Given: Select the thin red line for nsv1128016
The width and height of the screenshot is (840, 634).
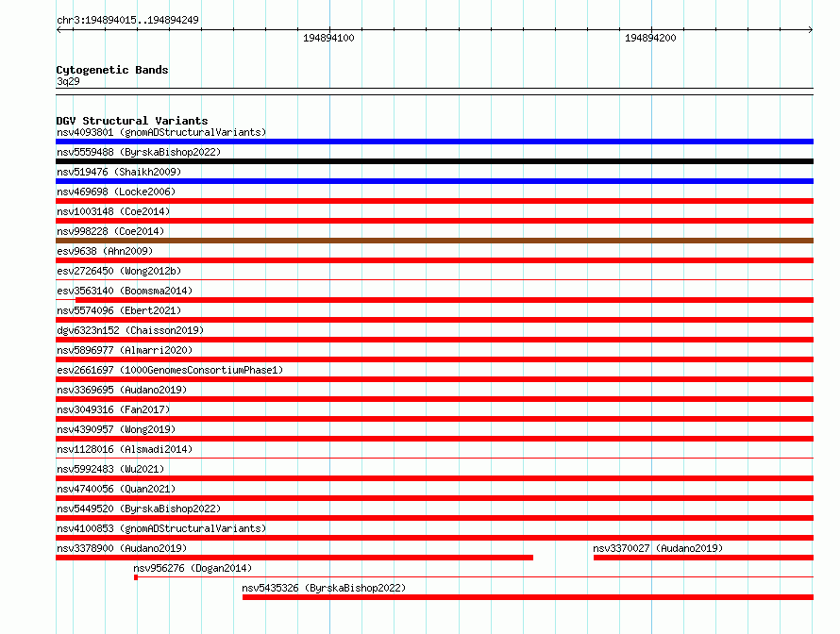Looking at the screenshot, I should pos(434,458).
